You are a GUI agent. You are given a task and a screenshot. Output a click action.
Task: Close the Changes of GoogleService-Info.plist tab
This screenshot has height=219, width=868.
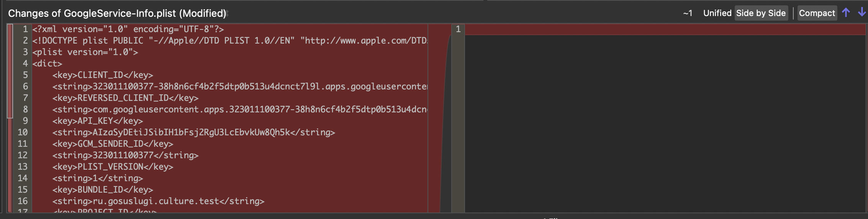[x=227, y=13]
